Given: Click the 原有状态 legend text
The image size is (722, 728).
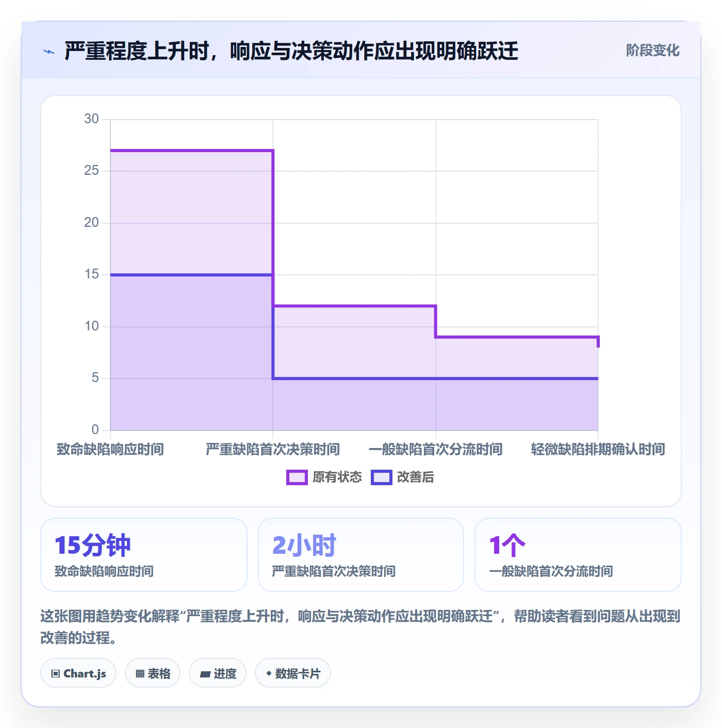Looking at the screenshot, I should tap(337, 477).
